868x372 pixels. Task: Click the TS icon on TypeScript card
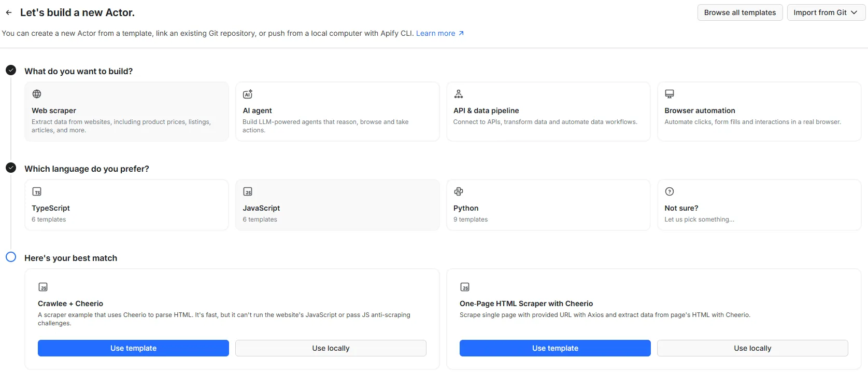[x=37, y=191]
